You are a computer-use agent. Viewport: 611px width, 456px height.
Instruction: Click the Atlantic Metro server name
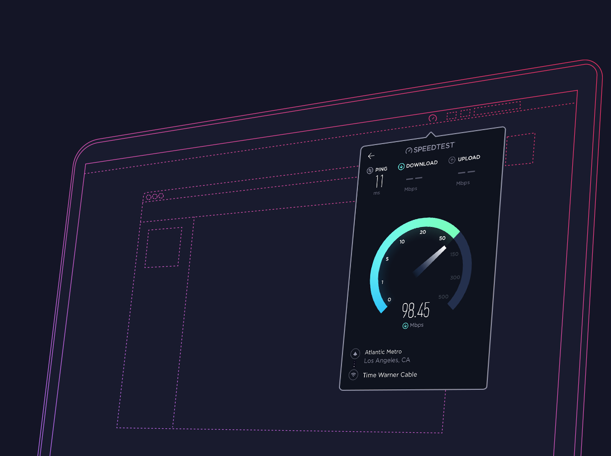tap(383, 352)
